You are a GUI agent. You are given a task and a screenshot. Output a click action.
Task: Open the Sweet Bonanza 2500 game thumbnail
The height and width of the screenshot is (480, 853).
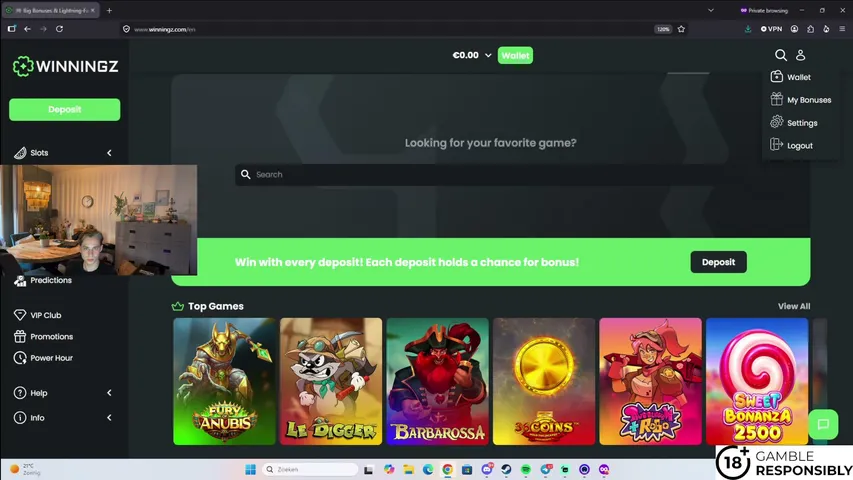[x=757, y=381]
